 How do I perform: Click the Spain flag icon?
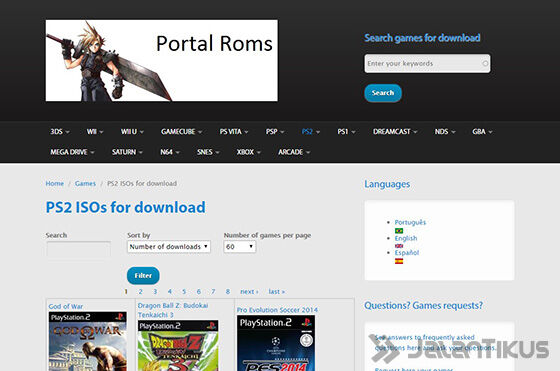[399, 261]
